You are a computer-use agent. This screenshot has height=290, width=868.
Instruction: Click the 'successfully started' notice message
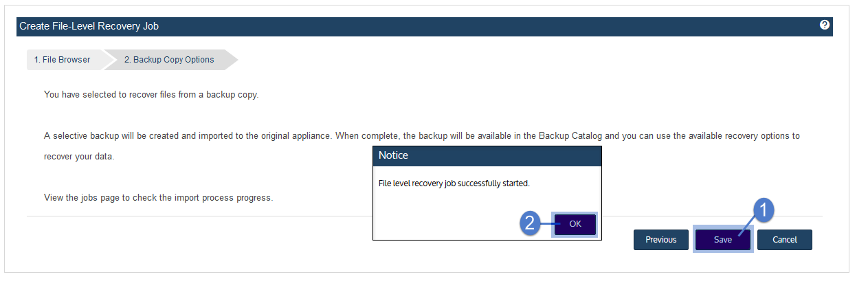[454, 183]
